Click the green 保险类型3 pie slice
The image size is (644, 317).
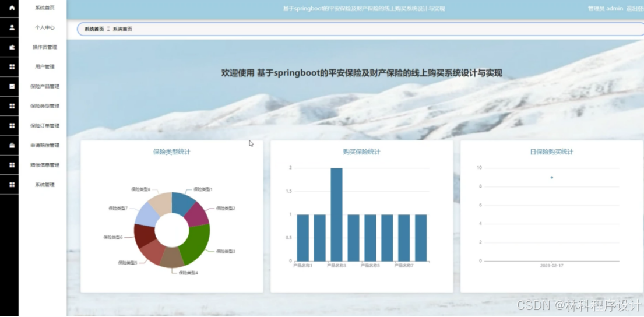[x=196, y=245]
